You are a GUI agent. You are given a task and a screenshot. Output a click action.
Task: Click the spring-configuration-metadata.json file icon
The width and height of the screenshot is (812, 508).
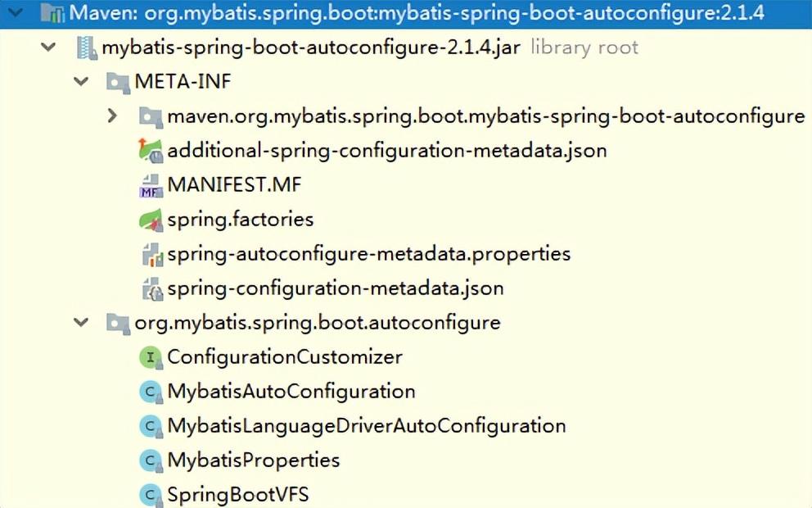coord(152,288)
